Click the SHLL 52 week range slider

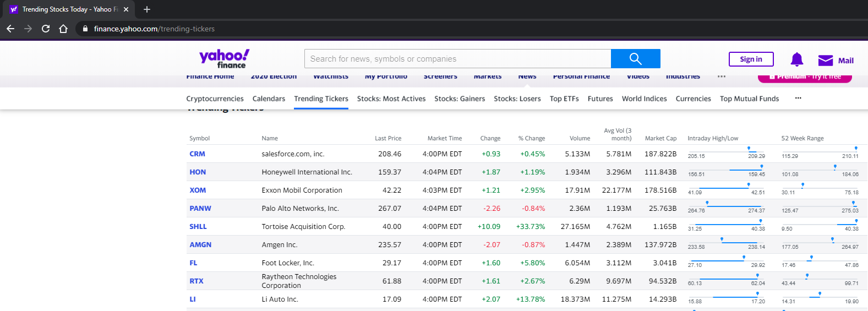pyautogui.click(x=820, y=226)
